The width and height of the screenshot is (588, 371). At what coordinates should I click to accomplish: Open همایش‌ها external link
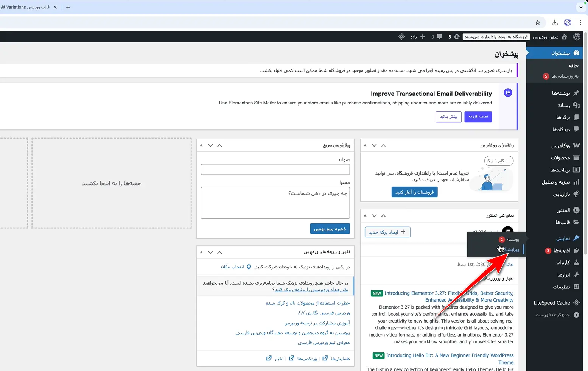coord(336,359)
